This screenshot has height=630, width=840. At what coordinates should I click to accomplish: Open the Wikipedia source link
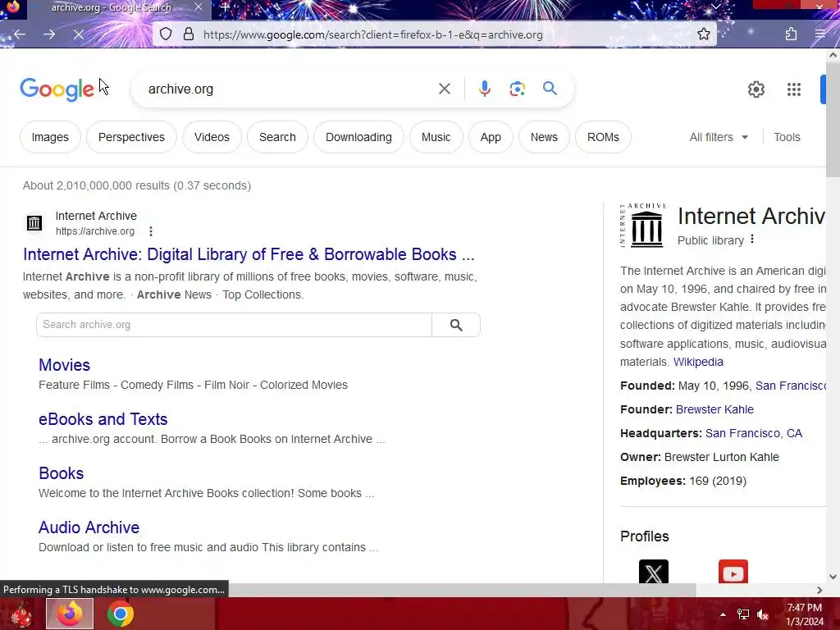point(698,362)
